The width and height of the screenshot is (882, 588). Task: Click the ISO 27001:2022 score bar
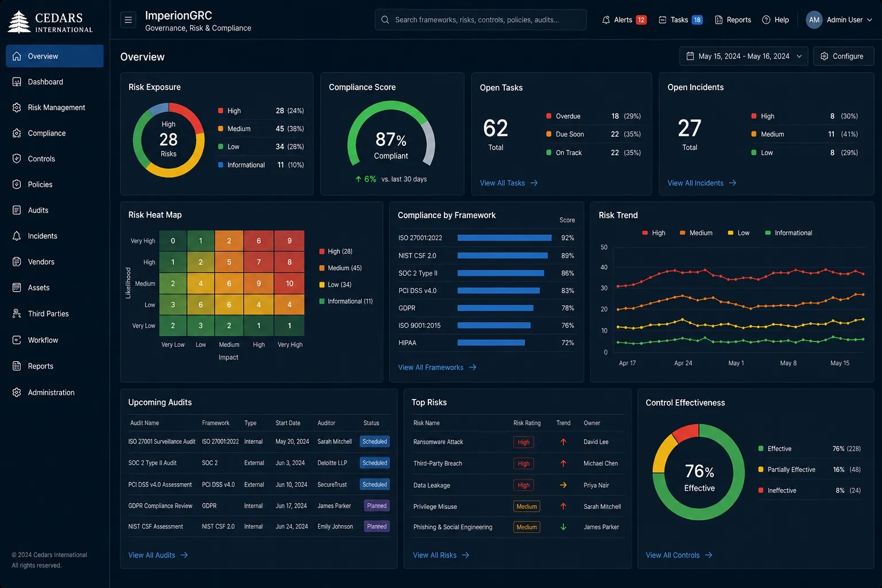pyautogui.click(x=505, y=238)
